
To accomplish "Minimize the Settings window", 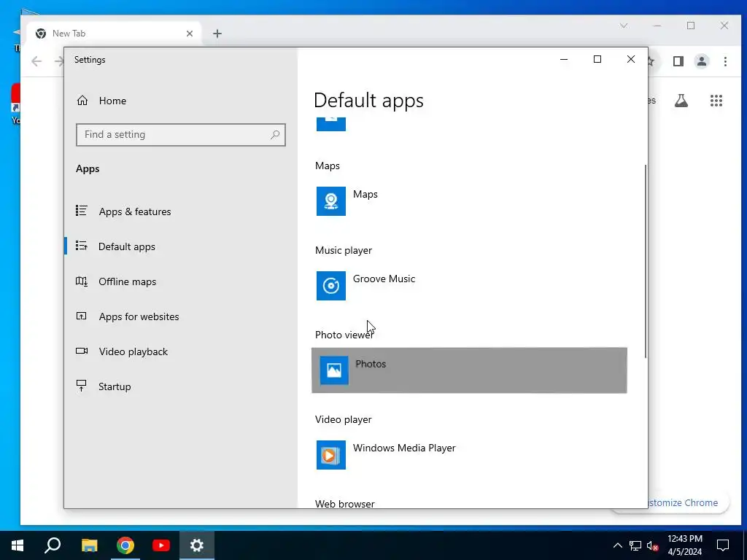I will pyautogui.click(x=564, y=60).
